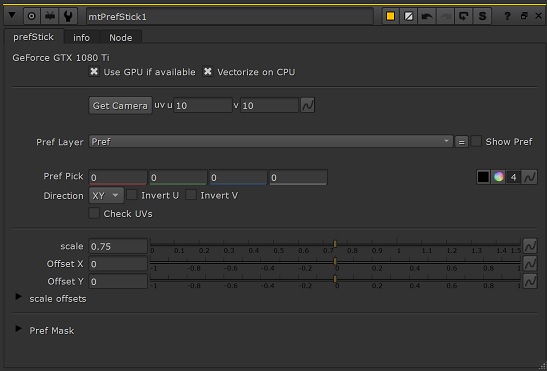Screen dimensions: 547x371
Task: Switch to the Node tab
Action: [121, 37]
